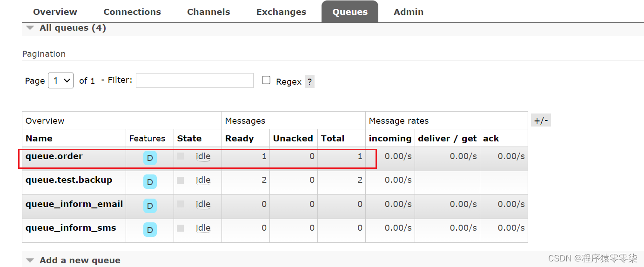Click the +/- column toggle button
The height and width of the screenshot is (267, 644).
[x=541, y=120]
